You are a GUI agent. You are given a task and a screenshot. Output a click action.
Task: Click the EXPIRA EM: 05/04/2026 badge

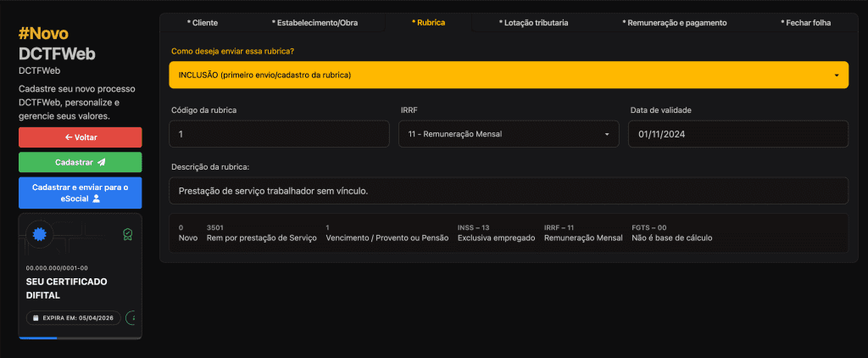coord(73,318)
